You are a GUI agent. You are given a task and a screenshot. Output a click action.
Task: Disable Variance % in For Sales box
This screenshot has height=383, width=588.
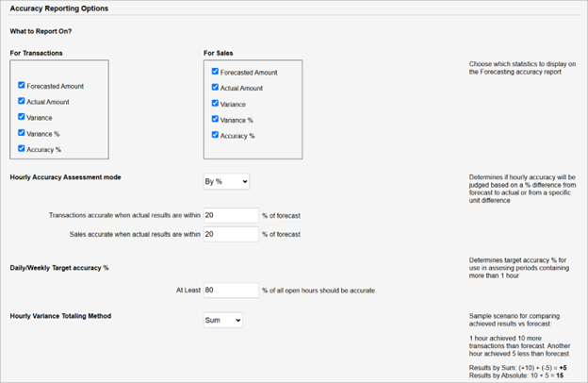[215, 119]
